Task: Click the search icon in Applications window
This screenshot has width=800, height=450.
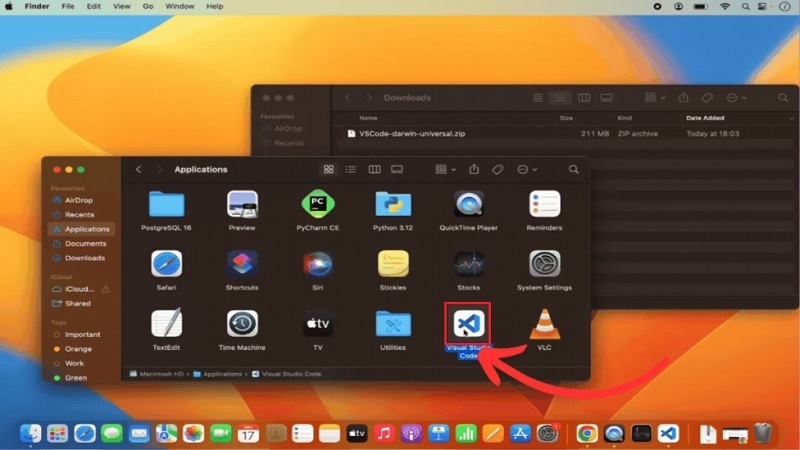Action: (573, 169)
